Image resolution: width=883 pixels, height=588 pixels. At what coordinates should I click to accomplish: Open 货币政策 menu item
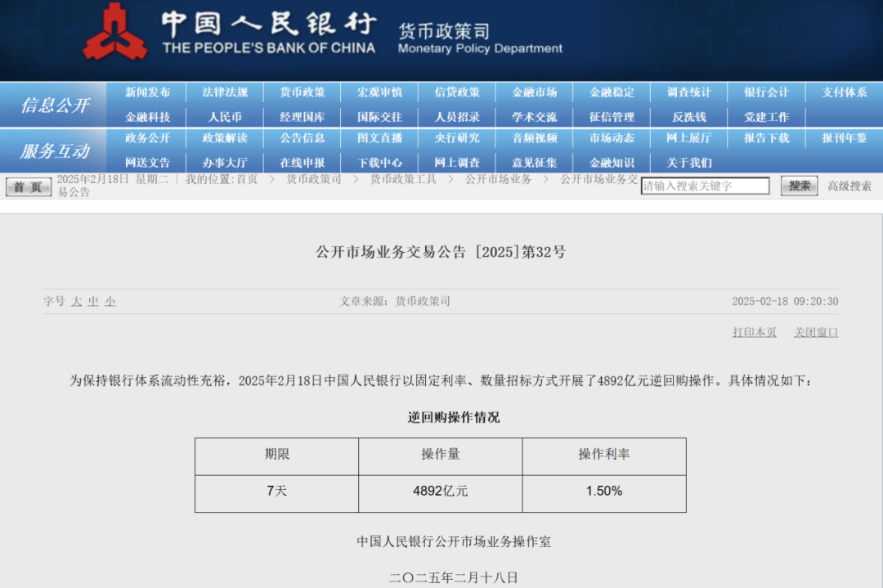pos(303,92)
